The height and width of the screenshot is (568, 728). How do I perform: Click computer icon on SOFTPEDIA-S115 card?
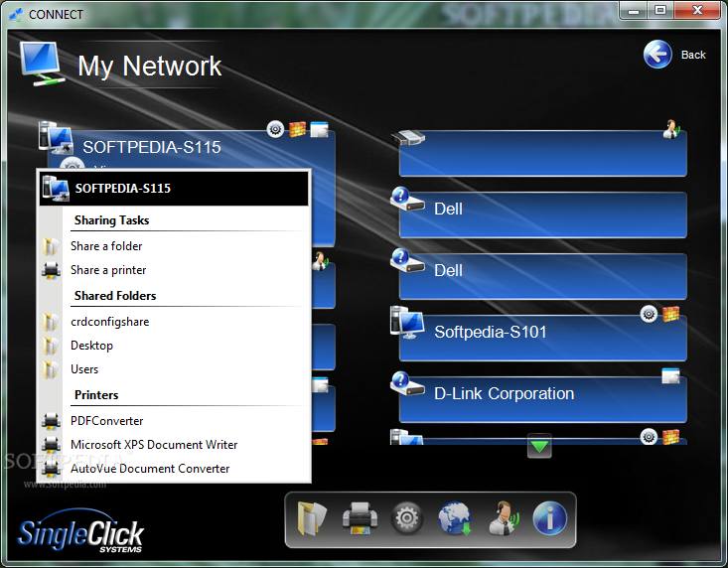[56, 138]
